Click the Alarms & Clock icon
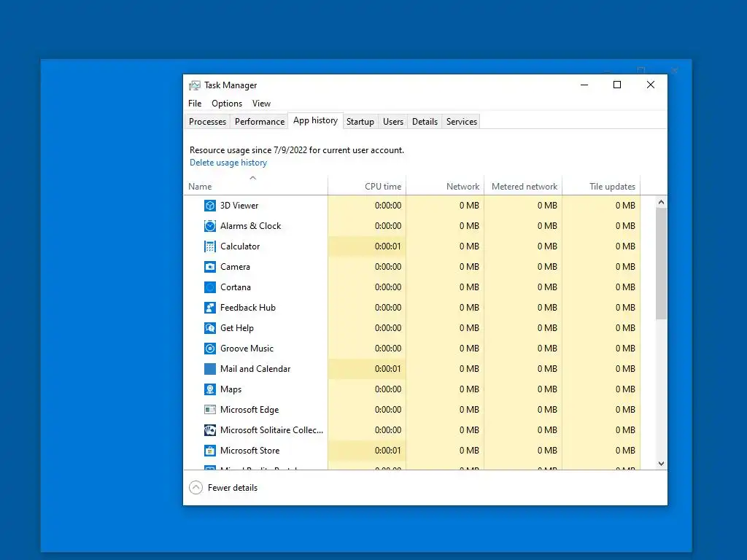The image size is (747, 560). pyautogui.click(x=209, y=226)
